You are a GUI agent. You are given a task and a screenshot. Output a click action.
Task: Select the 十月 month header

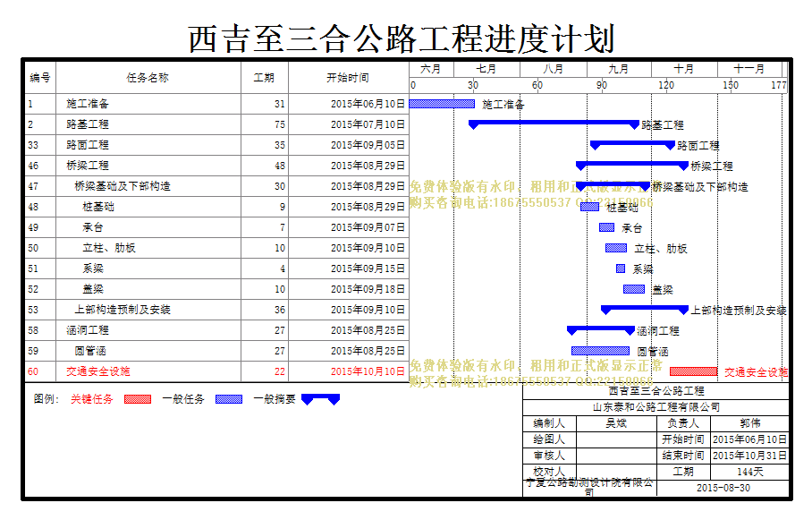(x=684, y=69)
